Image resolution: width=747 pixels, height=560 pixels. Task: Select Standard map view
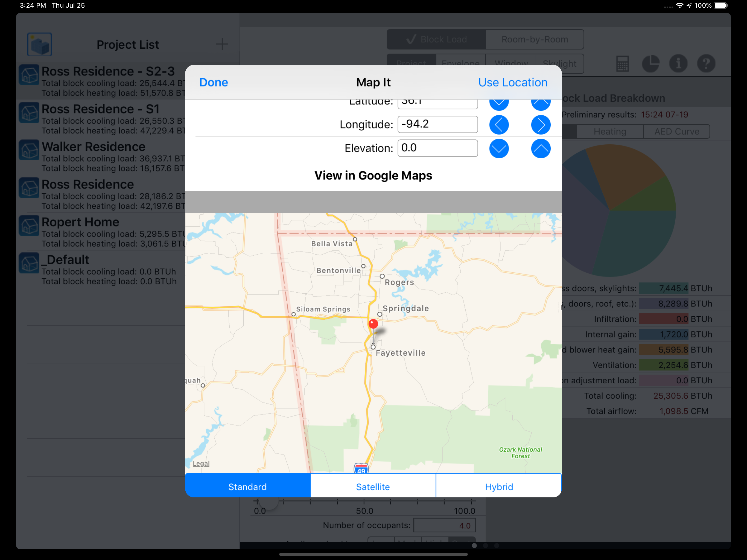pyautogui.click(x=247, y=486)
